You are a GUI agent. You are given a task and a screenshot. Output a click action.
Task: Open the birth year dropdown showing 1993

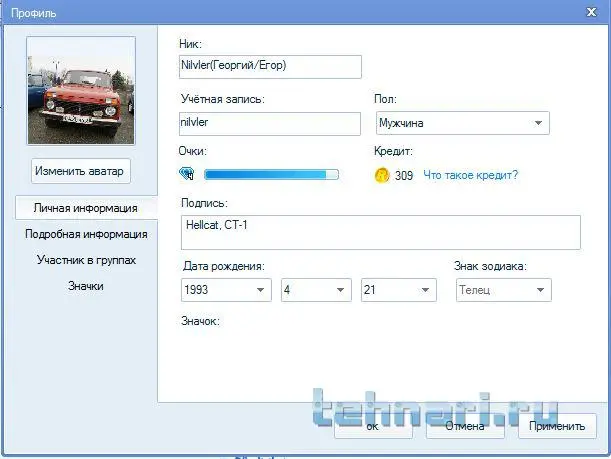[226, 290]
